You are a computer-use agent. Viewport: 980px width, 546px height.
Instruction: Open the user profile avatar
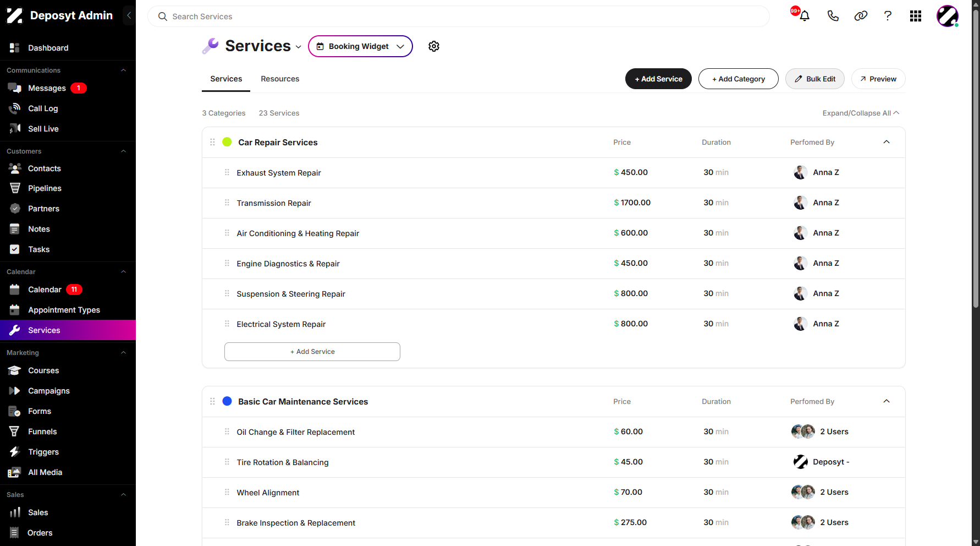point(948,16)
